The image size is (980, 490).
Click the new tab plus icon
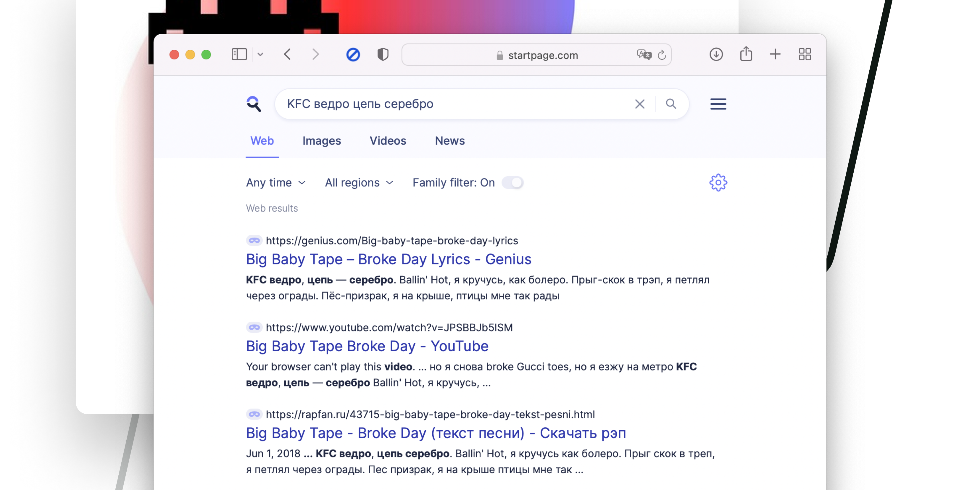[x=775, y=55]
